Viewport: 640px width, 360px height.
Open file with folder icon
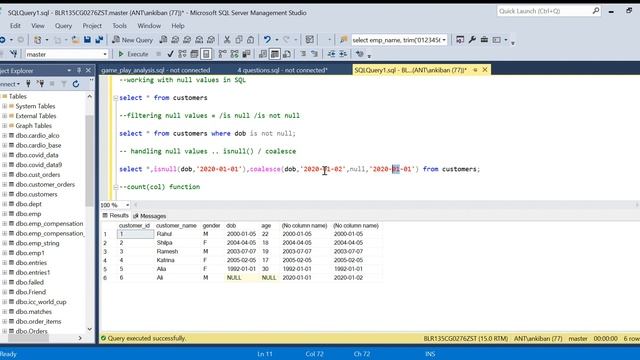pyautogui.click(x=76, y=40)
